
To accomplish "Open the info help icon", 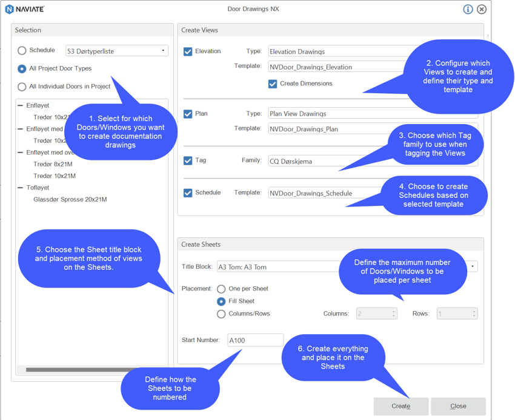I will [468, 9].
